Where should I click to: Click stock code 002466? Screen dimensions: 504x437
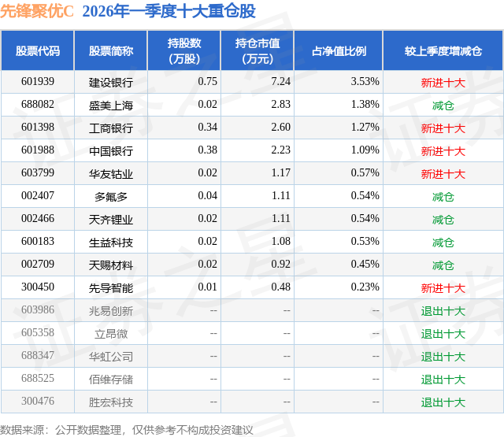(x=38, y=218)
